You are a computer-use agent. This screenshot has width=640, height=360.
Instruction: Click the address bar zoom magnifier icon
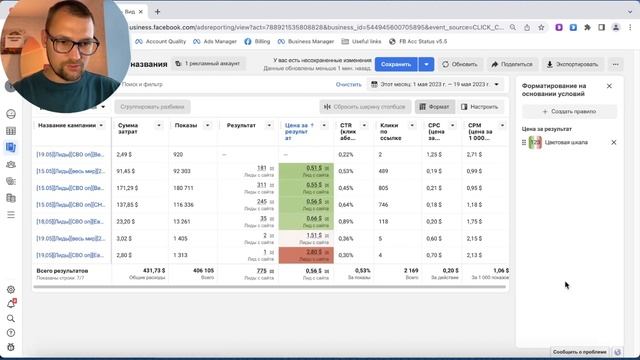513,27
